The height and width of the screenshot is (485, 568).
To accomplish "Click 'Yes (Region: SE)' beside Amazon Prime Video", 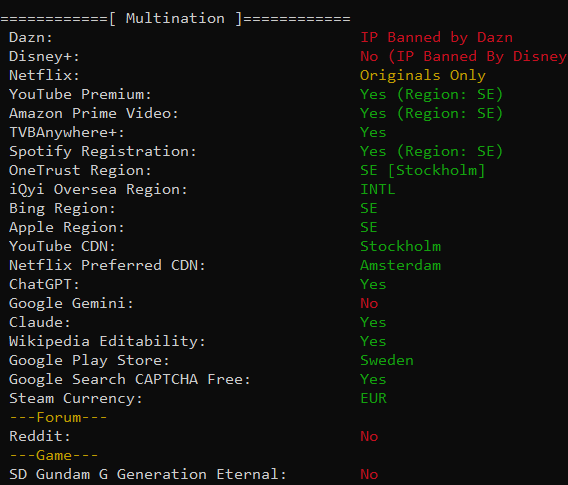I will (431, 113).
